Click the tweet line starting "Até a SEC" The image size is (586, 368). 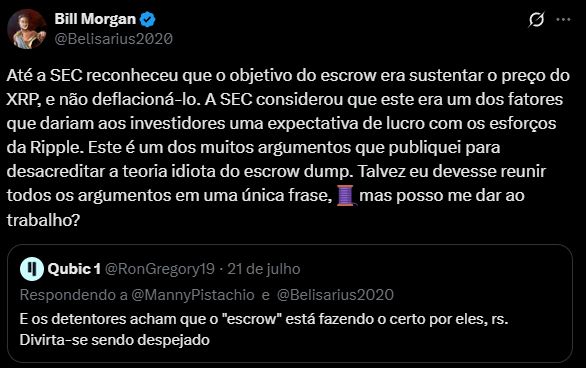pos(288,75)
